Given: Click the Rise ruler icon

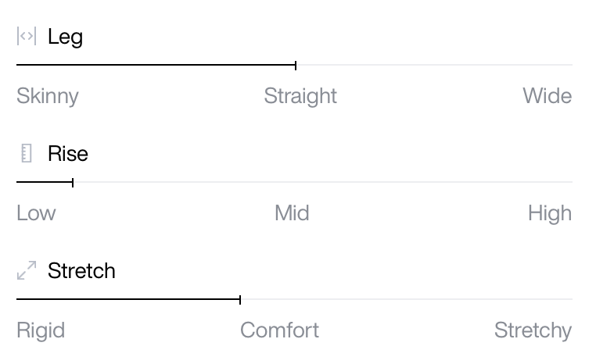Looking at the screenshot, I should coord(27,153).
